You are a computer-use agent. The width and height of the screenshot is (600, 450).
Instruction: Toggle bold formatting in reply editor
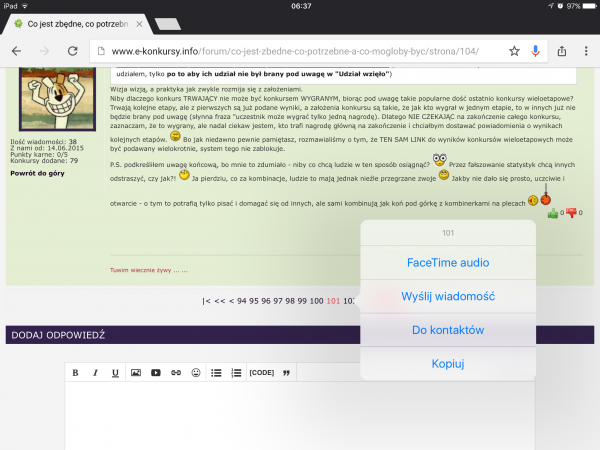76,373
